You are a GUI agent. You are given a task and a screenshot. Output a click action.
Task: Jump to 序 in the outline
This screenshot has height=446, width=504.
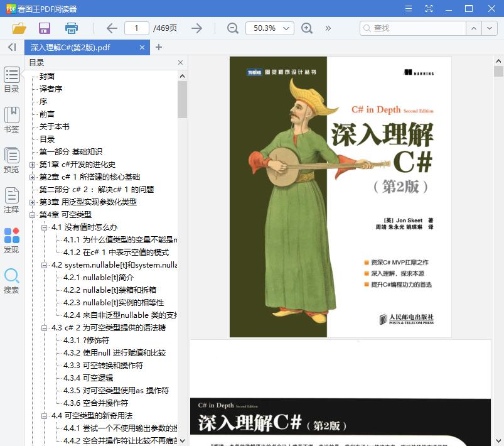coord(43,102)
